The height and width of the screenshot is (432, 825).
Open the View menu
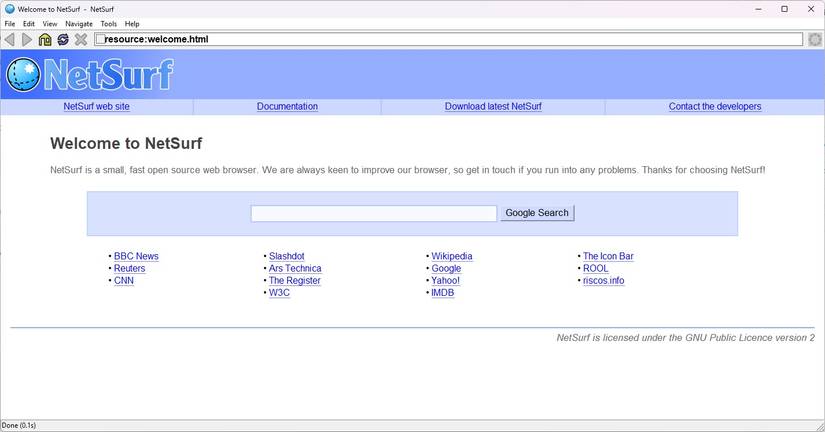pyautogui.click(x=49, y=24)
